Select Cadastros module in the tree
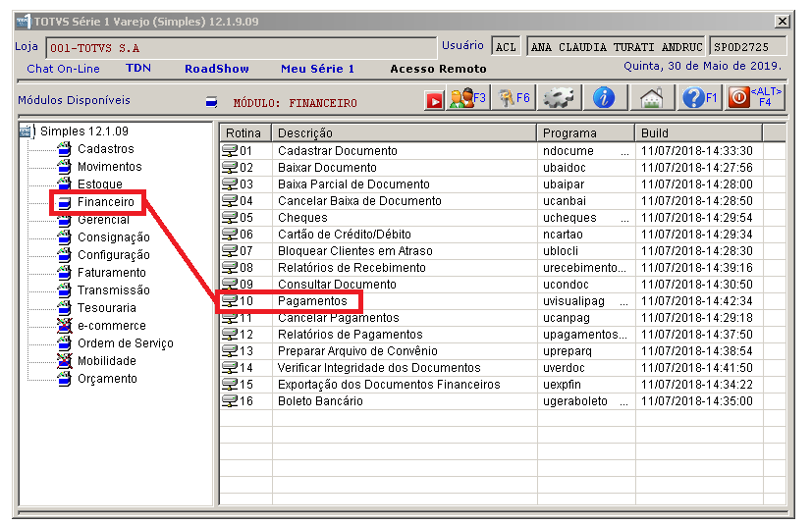 [106, 149]
